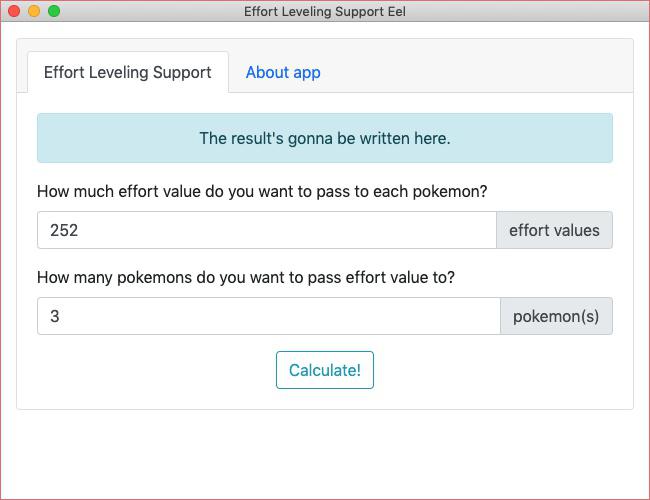
Task: Click the 'pokemon(s)' unit label
Action: 556,316
